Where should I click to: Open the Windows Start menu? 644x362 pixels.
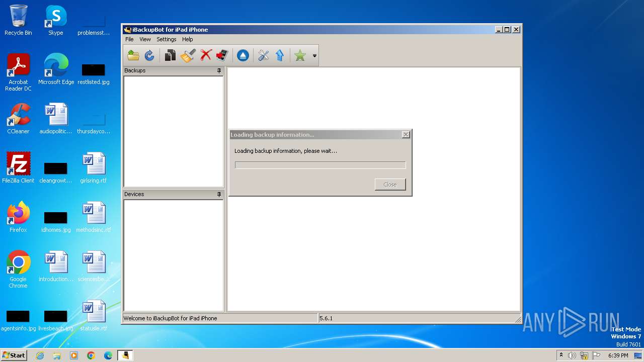click(14, 355)
